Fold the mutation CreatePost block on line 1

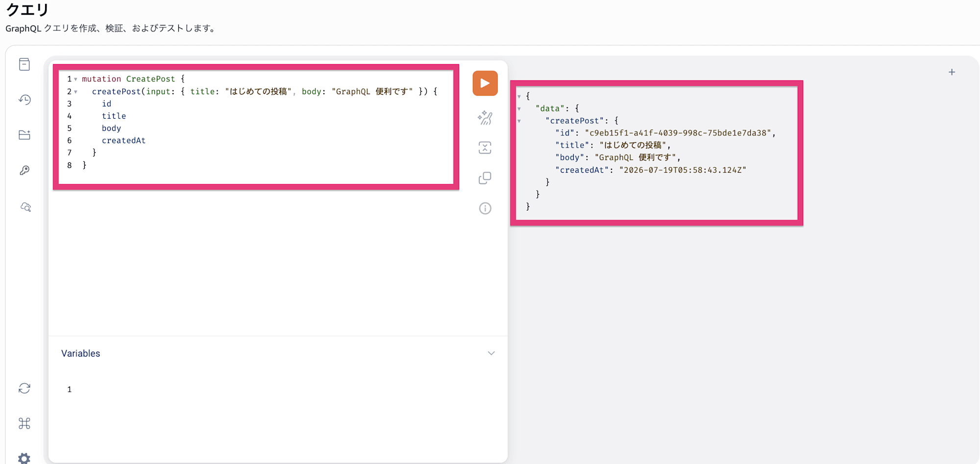[x=75, y=79]
